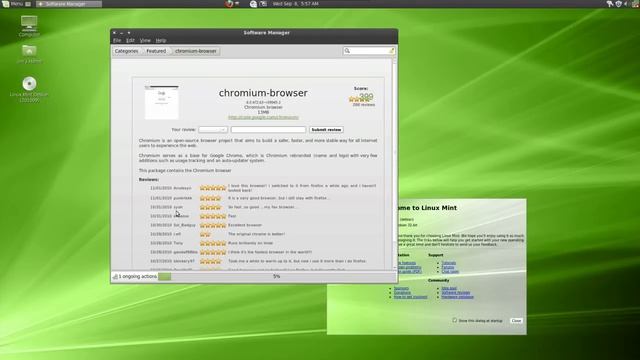The image size is (640, 360).
Task: Click the magnifier icon in the search box
Action: coord(347,51)
